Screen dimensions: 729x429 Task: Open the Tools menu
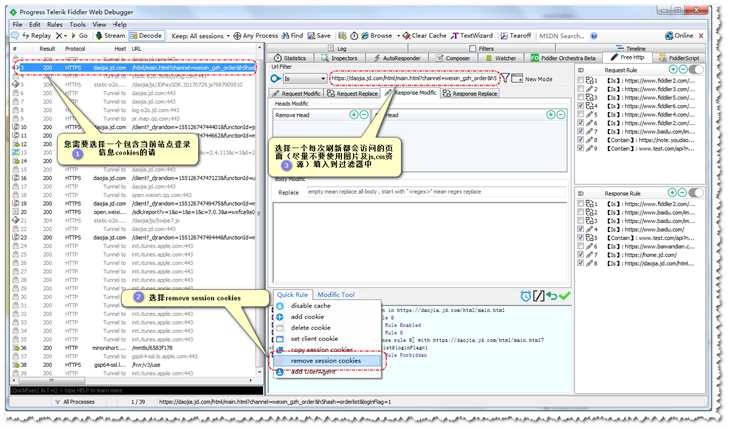[78, 24]
